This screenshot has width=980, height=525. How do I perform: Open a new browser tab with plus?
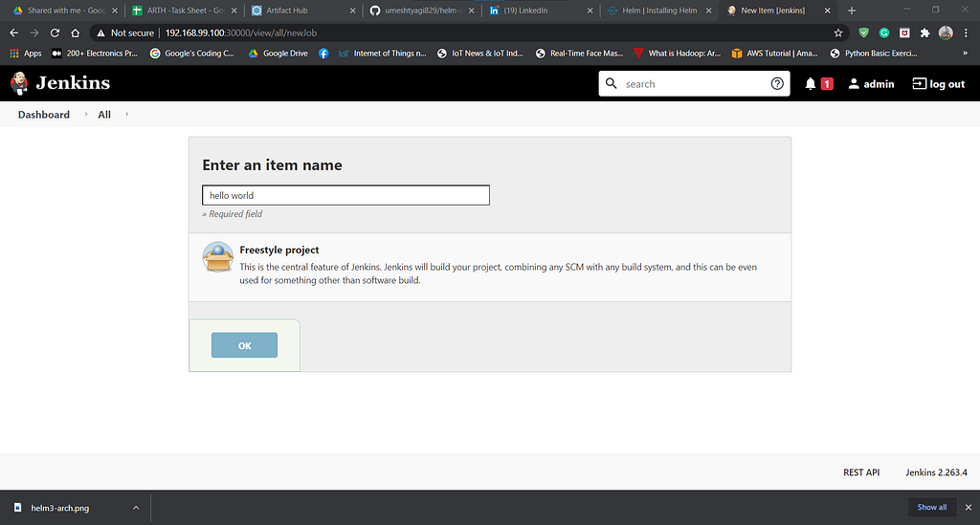click(851, 11)
